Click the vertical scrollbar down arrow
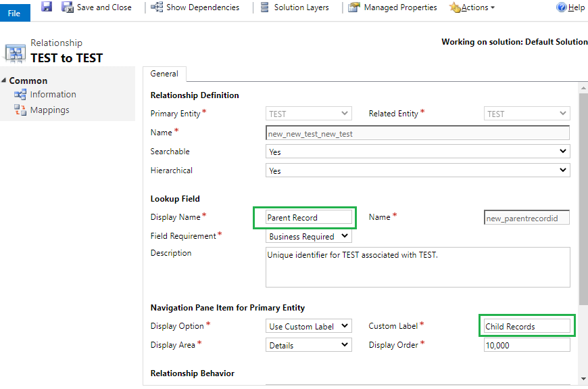The width and height of the screenshot is (588, 389). 583,378
